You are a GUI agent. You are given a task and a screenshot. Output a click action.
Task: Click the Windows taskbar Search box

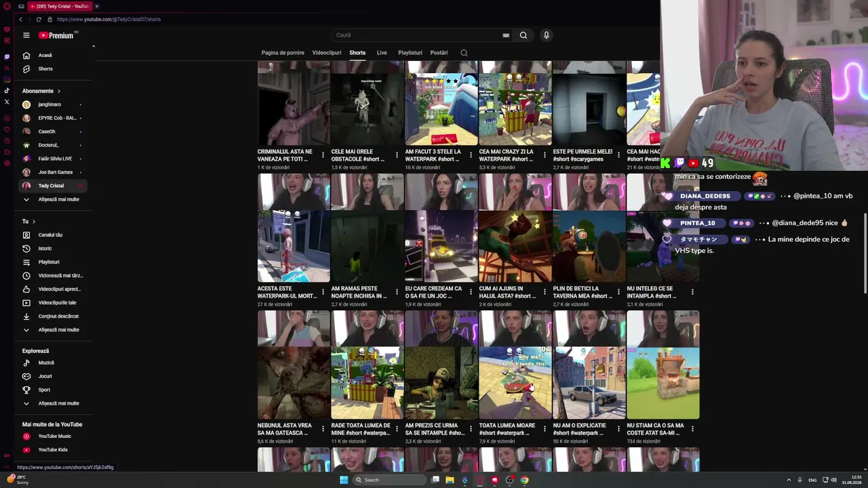tap(391, 480)
